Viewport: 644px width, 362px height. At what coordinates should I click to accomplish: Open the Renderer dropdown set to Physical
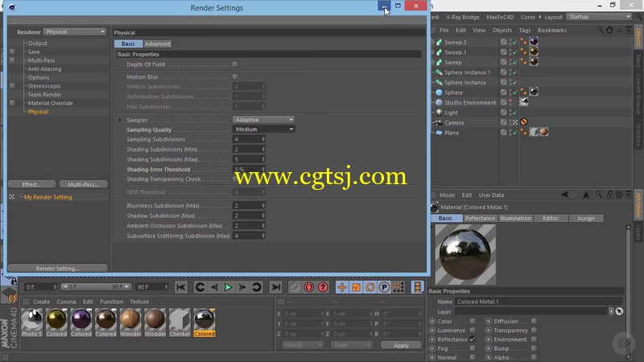[x=75, y=31]
